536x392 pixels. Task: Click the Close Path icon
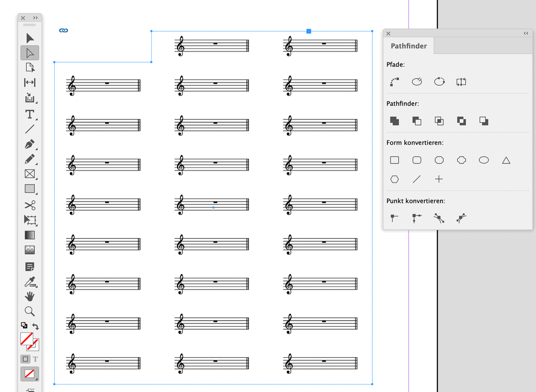(439, 82)
